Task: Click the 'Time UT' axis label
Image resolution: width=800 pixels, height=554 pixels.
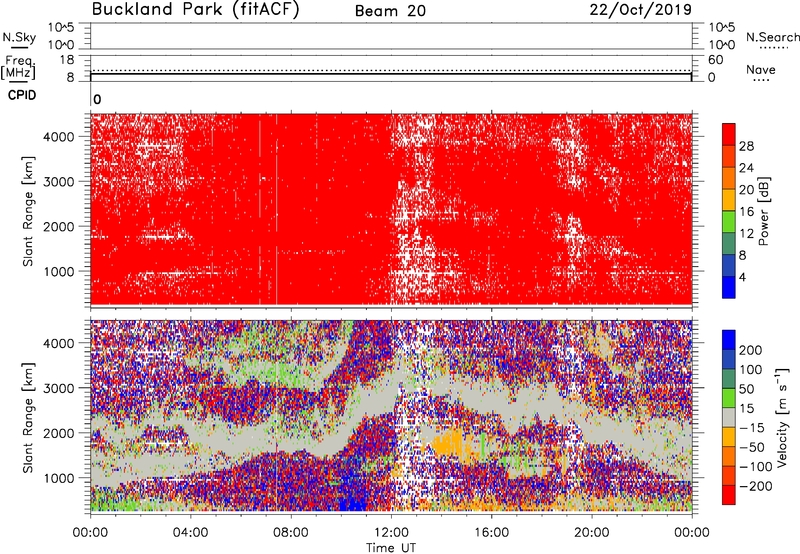Action: [391, 548]
